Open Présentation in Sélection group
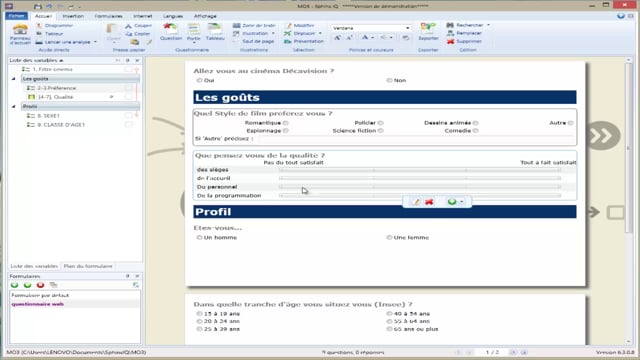The width and height of the screenshot is (640, 360). (x=303, y=41)
